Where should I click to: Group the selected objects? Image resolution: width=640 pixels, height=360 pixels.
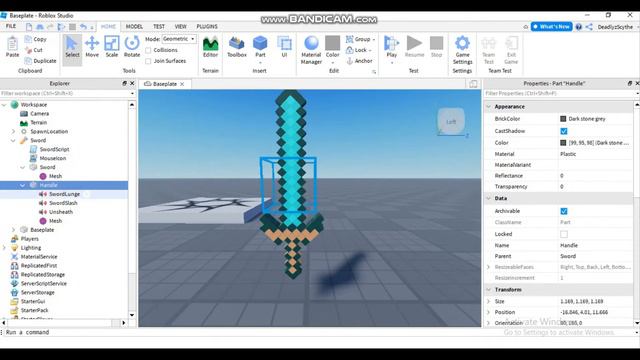pos(359,39)
